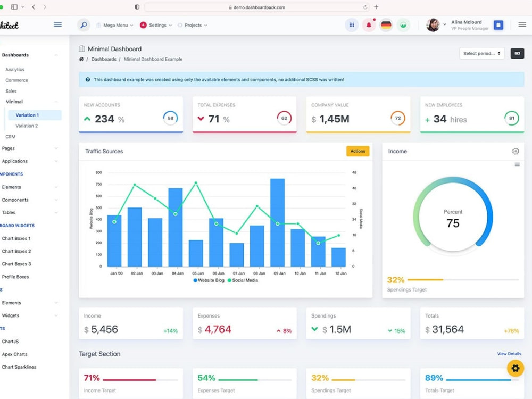Click the floating yellow settings gear button

pos(516,368)
